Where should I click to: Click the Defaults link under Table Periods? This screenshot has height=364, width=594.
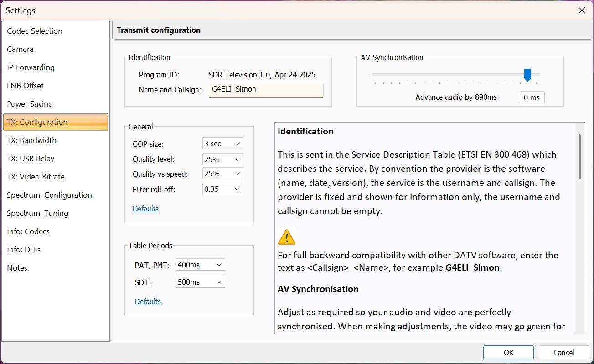point(148,302)
